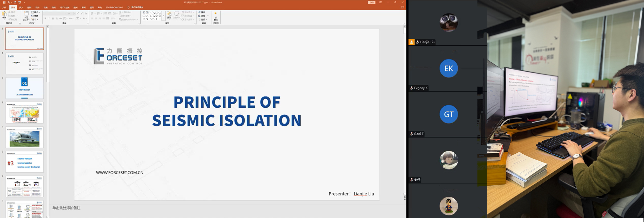644x222 pixels.
Task: Toggle Bold text formatting
Action: coord(45,18)
